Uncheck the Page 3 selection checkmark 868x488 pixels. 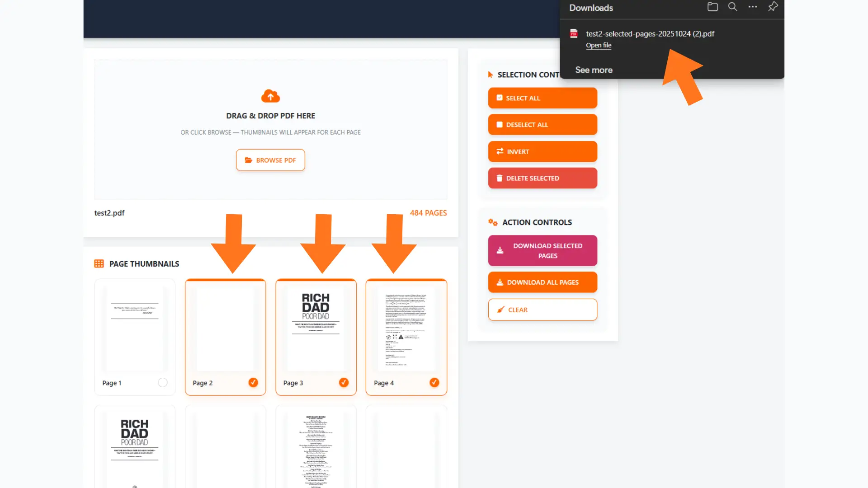tap(344, 383)
